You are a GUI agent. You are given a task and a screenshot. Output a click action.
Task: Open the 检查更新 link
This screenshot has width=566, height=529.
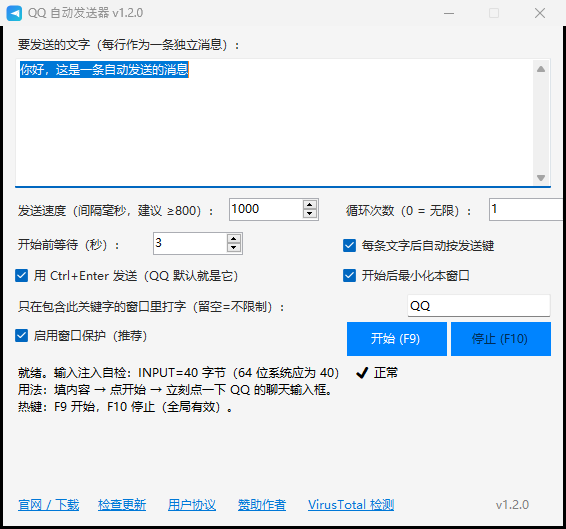122,504
